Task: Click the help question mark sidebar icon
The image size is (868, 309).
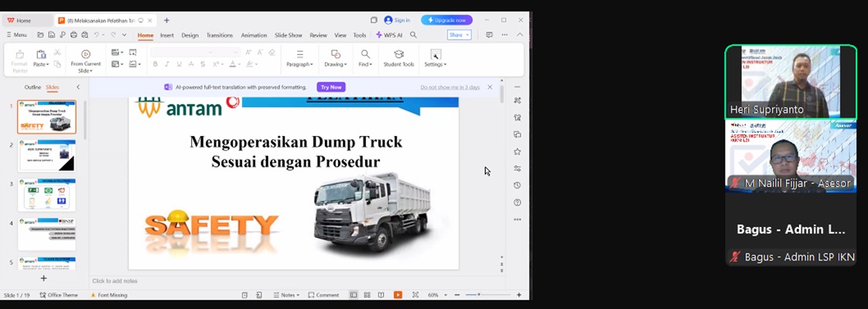Action: [517, 202]
